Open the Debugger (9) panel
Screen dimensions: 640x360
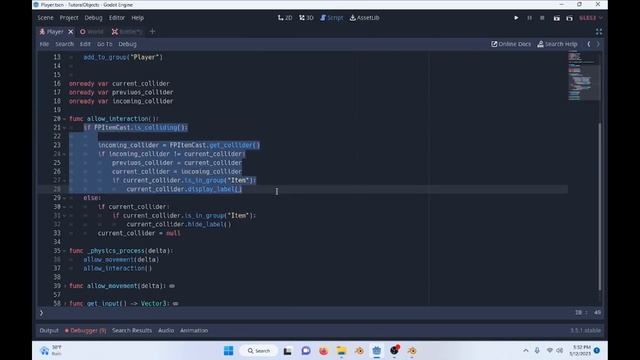85,331
